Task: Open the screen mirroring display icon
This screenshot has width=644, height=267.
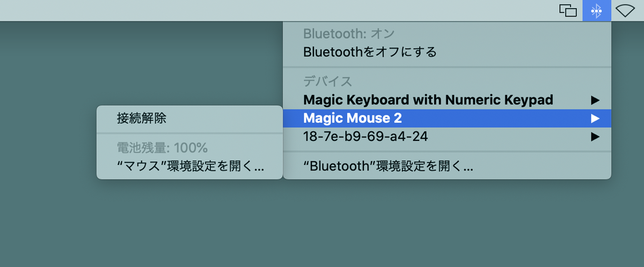Action: coord(568,11)
